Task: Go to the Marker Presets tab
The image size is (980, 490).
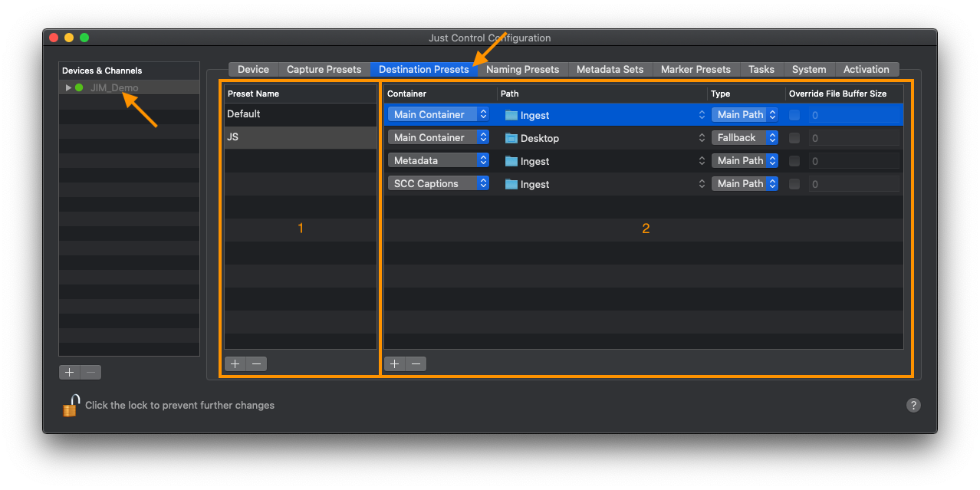Action: coord(696,69)
